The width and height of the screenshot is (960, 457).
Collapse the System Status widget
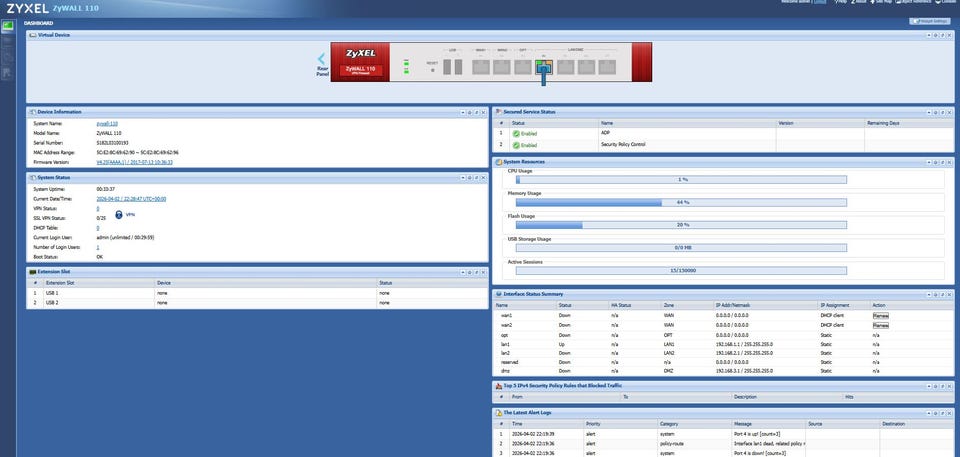463,178
